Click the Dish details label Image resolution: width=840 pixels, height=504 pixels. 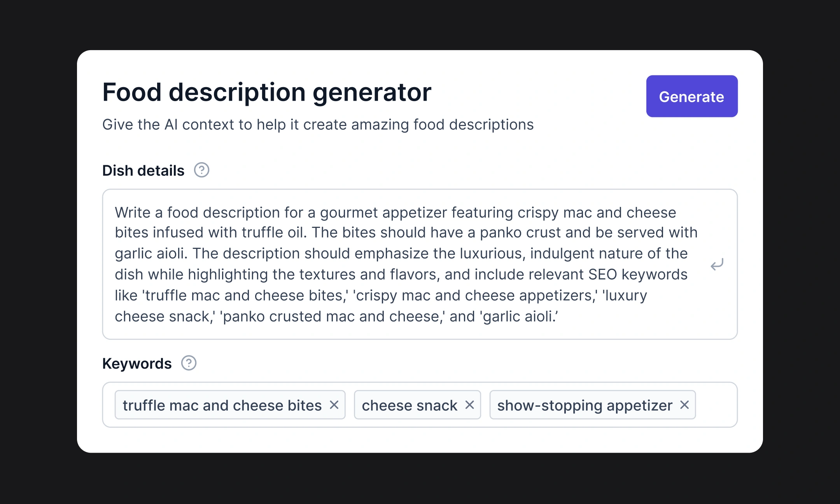click(x=143, y=170)
